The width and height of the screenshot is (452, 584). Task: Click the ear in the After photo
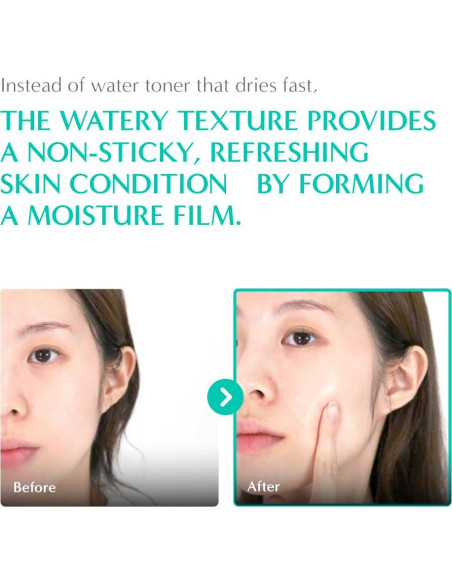coord(408,379)
